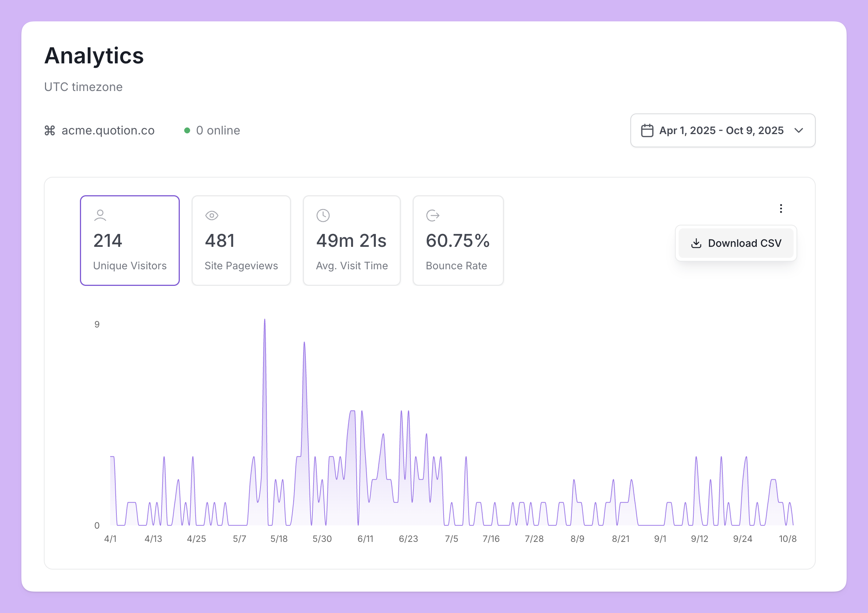Click the calendar icon in date picker
Image resolution: width=868 pixels, height=613 pixels.
click(x=647, y=130)
